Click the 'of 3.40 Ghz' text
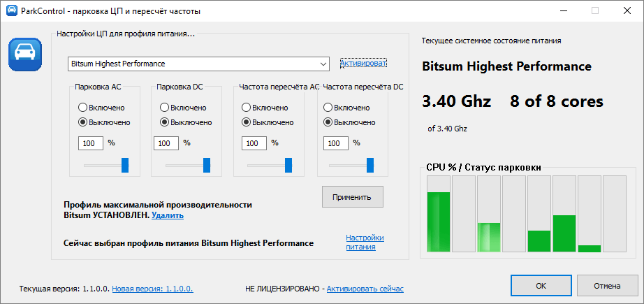Viewport: 644px width, 304px height. (x=447, y=129)
